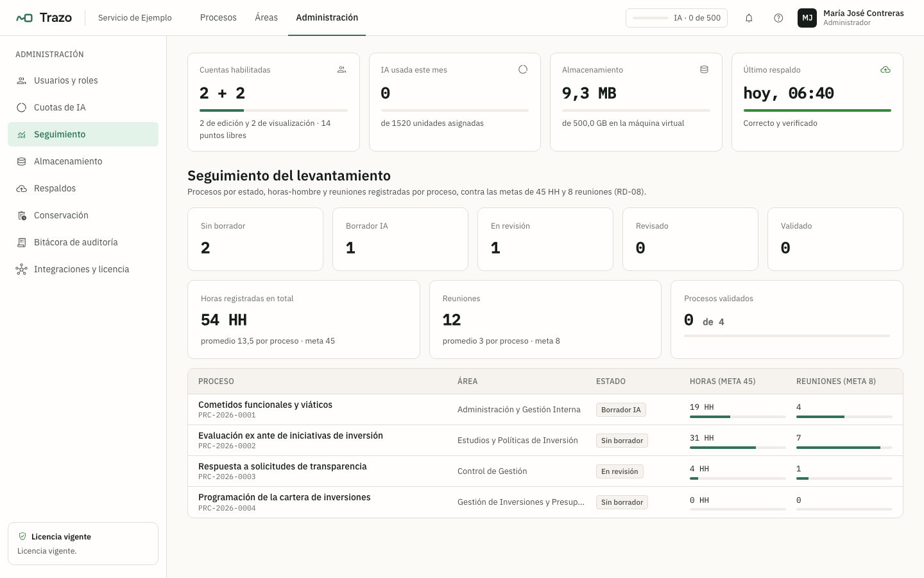Viewport: 924px width, 578px height.
Task: Click the Licencia vigente box
Action: [83, 543]
